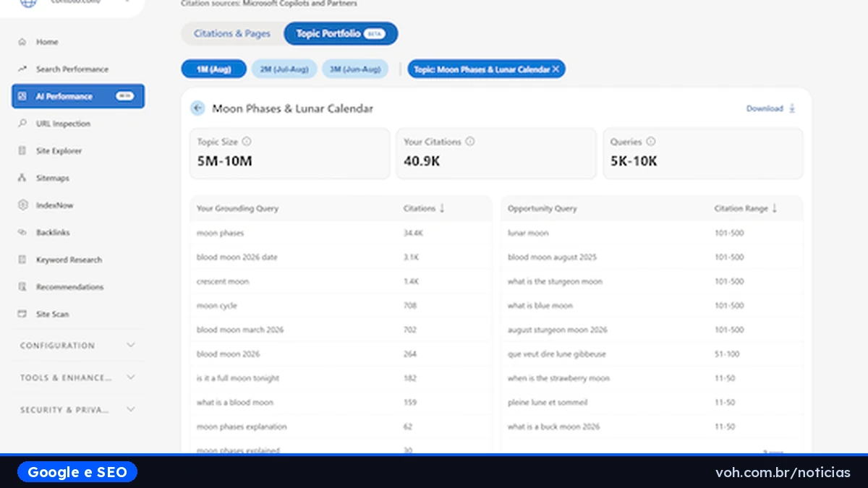Click the Site Scan icon
The height and width of the screenshot is (488, 868).
click(x=22, y=314)
